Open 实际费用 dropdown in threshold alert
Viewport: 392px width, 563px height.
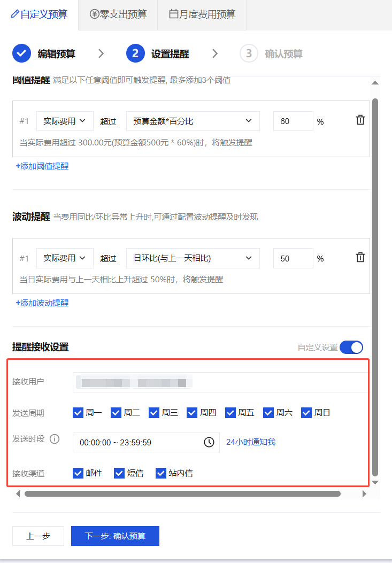click(x=65, y=121)
